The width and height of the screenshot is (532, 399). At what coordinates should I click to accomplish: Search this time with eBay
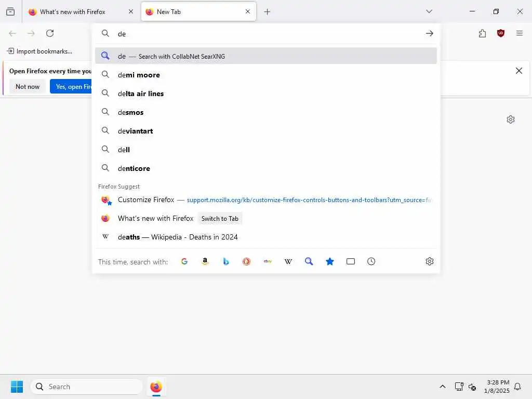268,261
